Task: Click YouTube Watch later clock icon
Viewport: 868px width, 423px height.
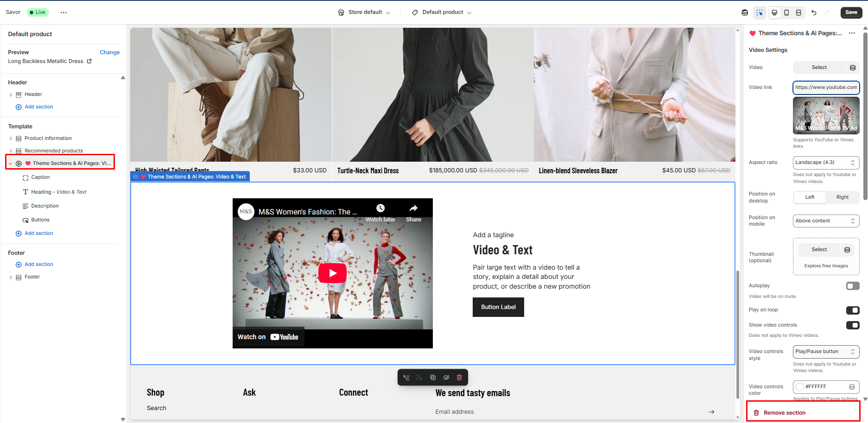Action: coord(380,208)
